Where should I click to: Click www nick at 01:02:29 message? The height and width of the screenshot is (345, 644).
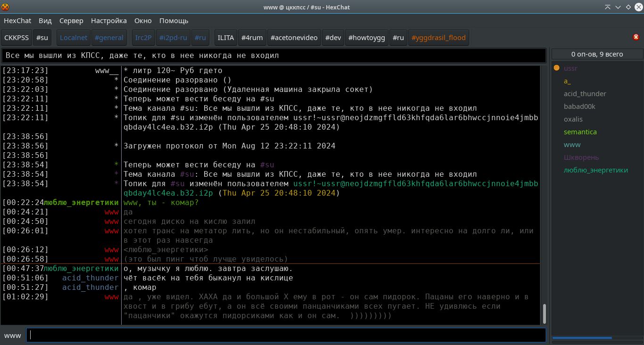pyautogui.click(x=112, y=297)
